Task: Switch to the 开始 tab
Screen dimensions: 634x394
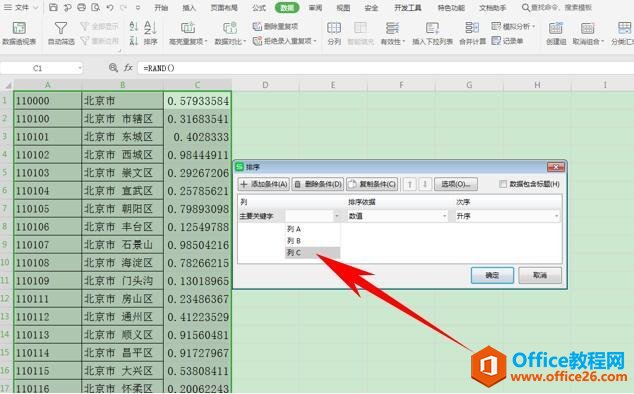Action: coord(161,8)
